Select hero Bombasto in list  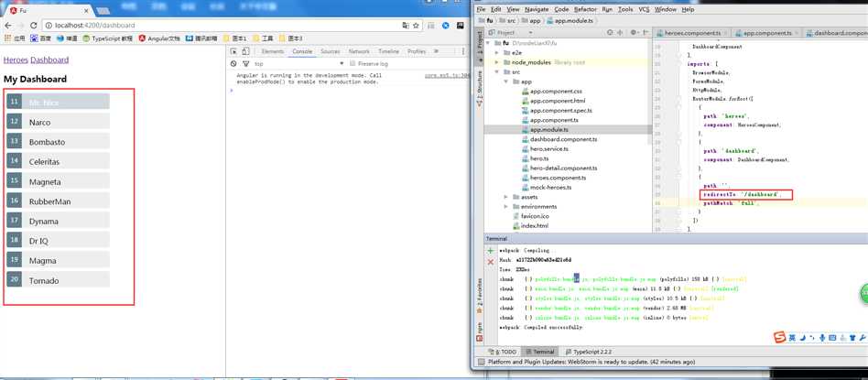click(58, 142)
